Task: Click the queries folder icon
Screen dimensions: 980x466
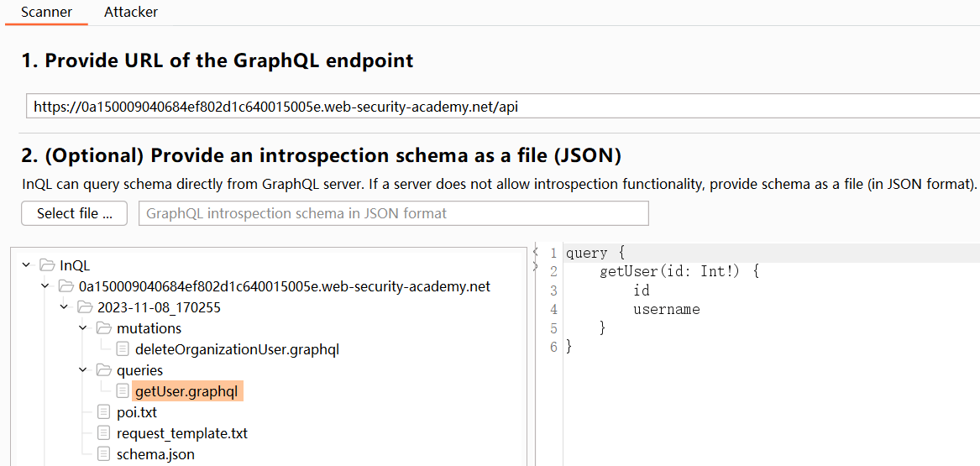Action: coord(103,370)
